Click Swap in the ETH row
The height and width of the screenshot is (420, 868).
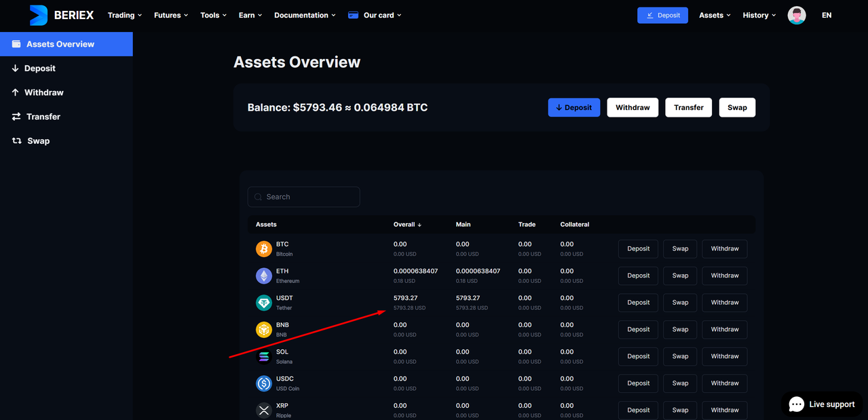click(680, 275)
